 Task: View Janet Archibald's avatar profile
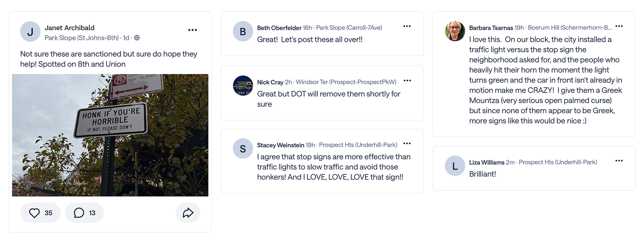coord(30,31)
